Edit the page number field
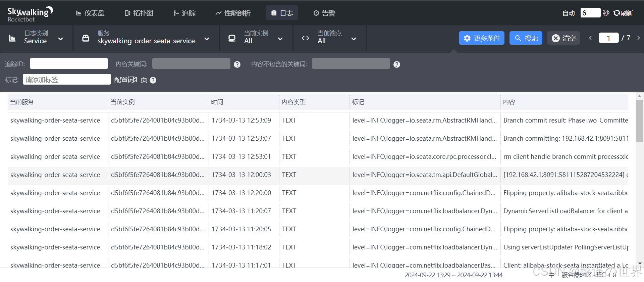 point(608,38)
